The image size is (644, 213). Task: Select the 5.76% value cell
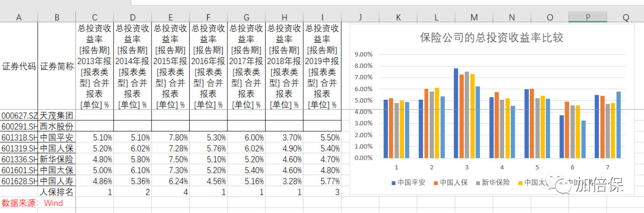pos(208,149)
